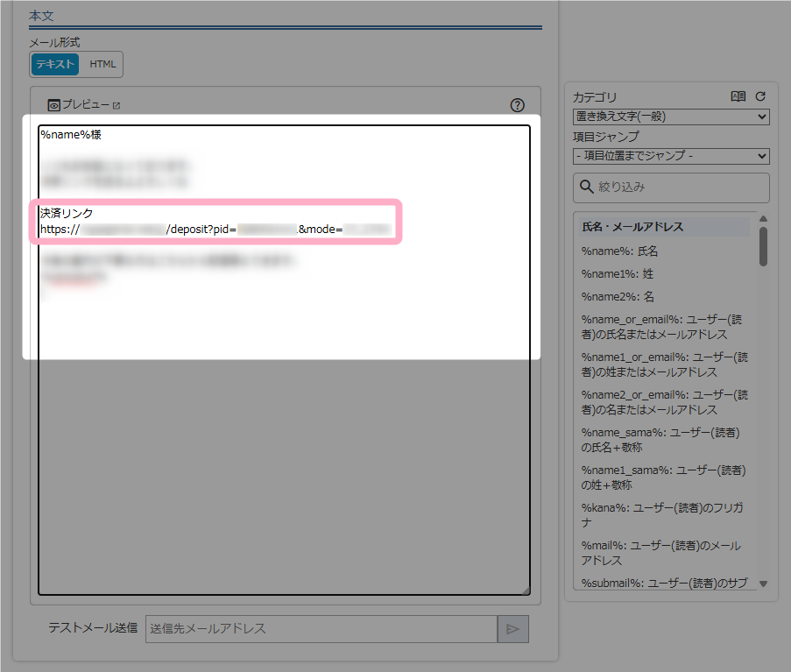791x672 pixels.
Task: Click the search magnifier icon
Action: click(586, 187)
